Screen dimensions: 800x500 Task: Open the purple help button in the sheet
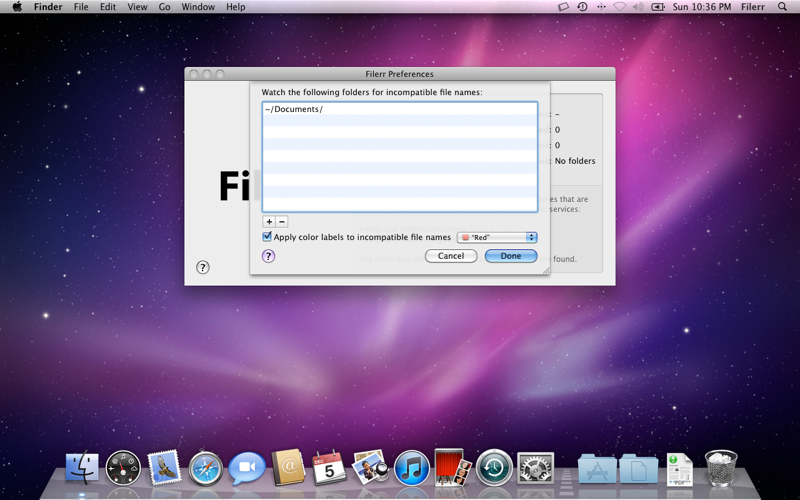(x=268, y=256)
